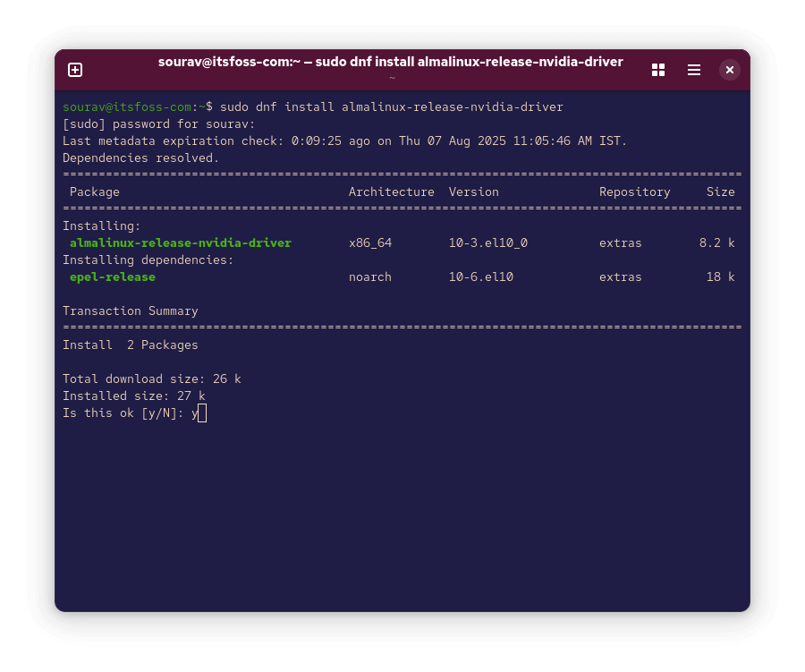Click the 'Dependencies resolved.' line

(140, 157)
